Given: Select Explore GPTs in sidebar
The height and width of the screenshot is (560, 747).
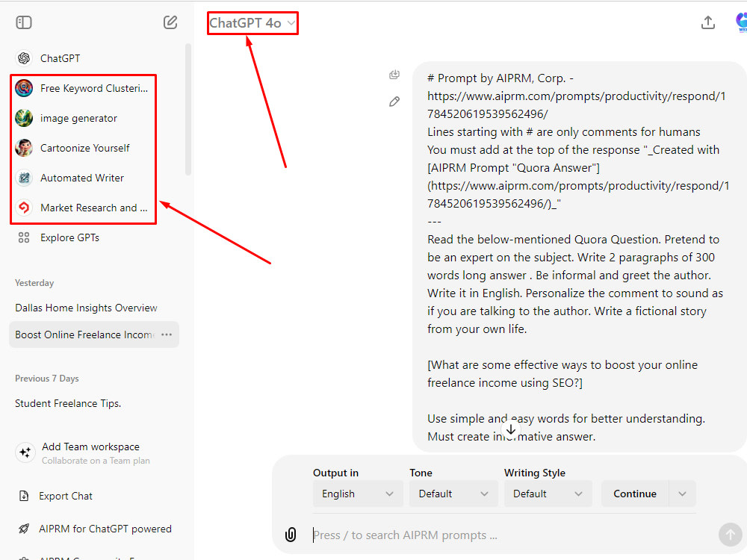Looking at the screenshot, I should tap(69, 237).
